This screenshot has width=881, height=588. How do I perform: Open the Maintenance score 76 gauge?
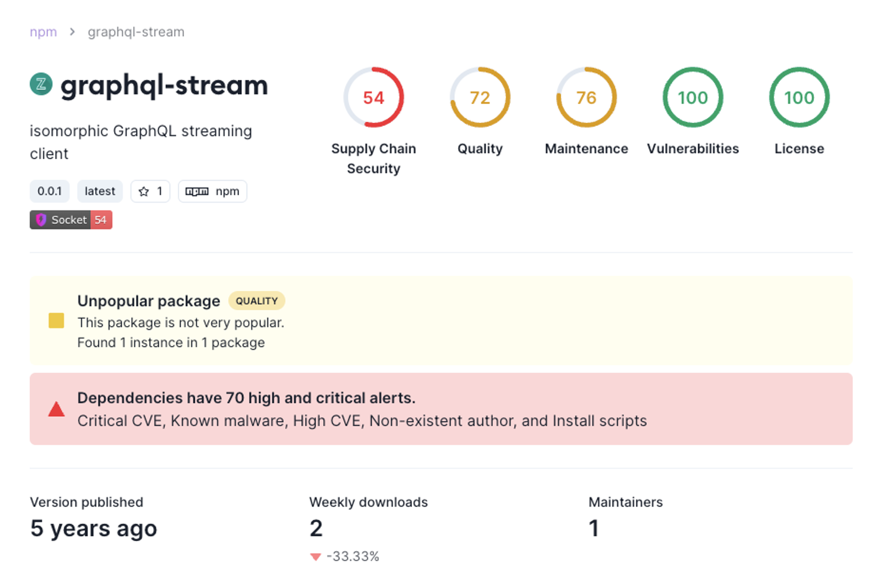(x=586, y=97)
